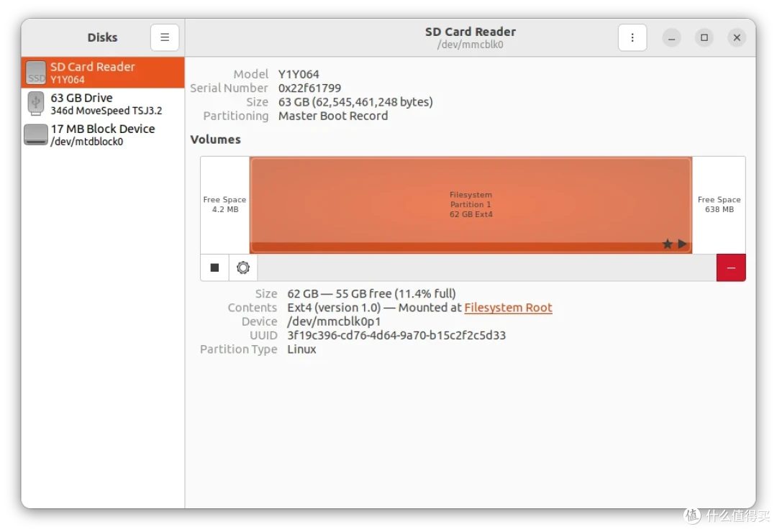
Task: Click the Volumes section heading
Action: pyautogui.click(x=216, y=139)
